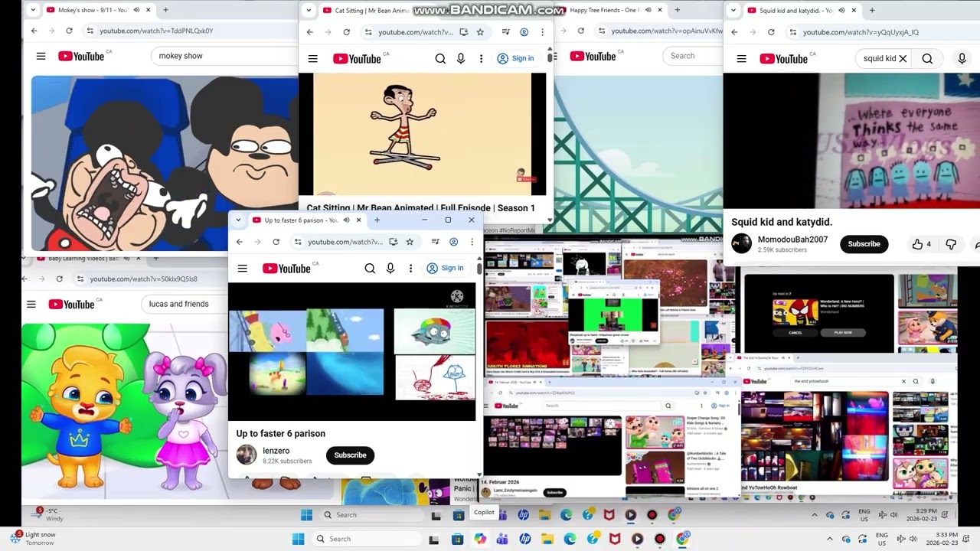The height and width of the screenshot is (551, 980).
Task: Click Search field in Happy Tree Friends window
Action: (x=692, y=56)
